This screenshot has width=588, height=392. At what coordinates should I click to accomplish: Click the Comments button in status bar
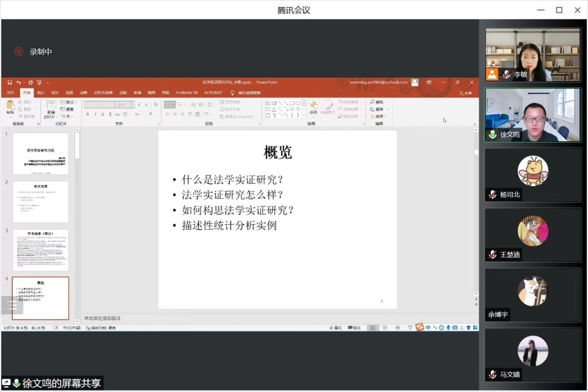coord(354,328)
